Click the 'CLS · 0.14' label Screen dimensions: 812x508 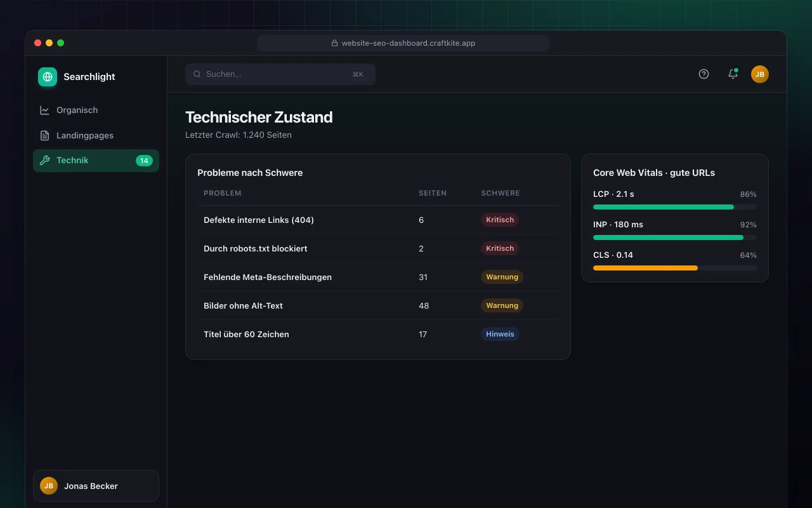(613, 255)
